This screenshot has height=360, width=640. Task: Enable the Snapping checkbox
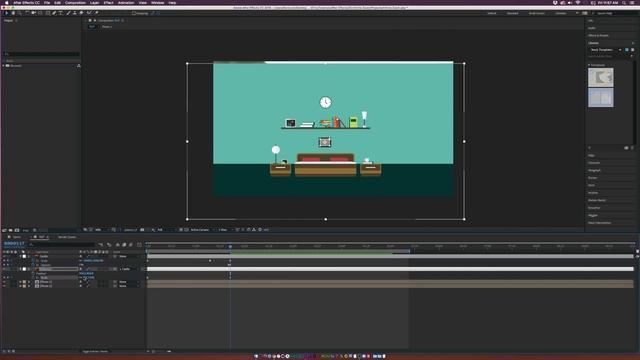[x=134, y=13]
